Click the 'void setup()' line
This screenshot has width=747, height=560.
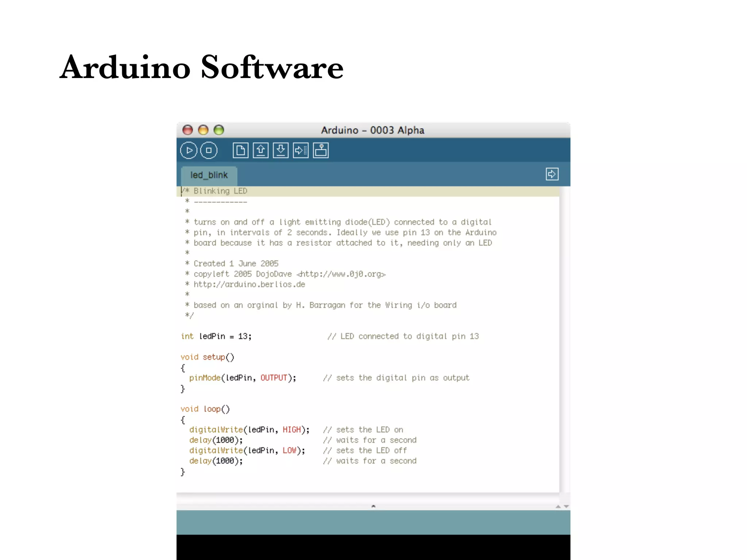(x=208, y=357)
